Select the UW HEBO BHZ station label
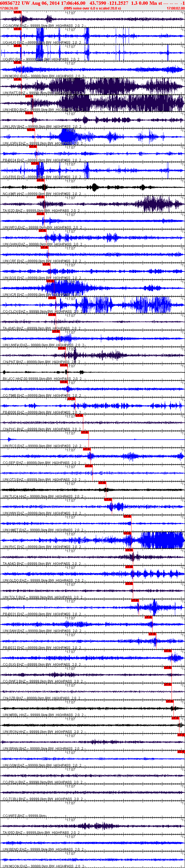This screenshot has height=868, width=185. (43, 110)
